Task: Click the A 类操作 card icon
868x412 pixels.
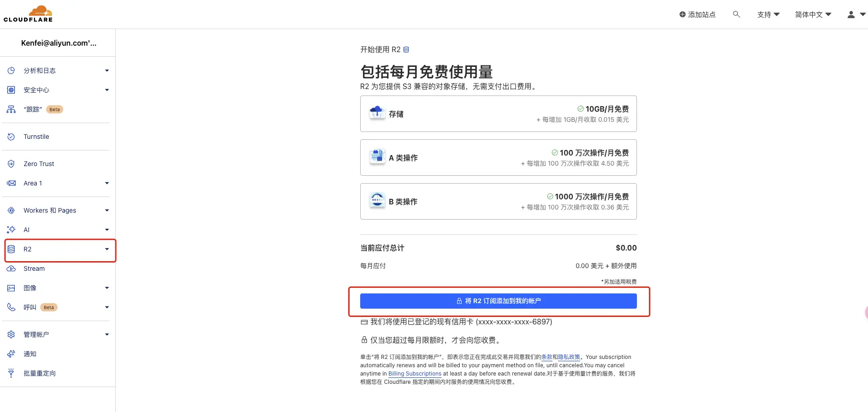Action: click(377, 156)
